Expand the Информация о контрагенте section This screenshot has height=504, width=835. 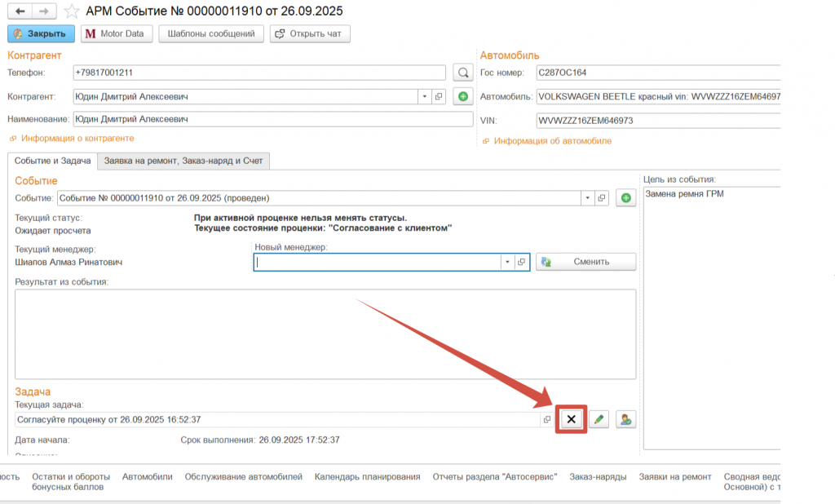tap(77, 139)
